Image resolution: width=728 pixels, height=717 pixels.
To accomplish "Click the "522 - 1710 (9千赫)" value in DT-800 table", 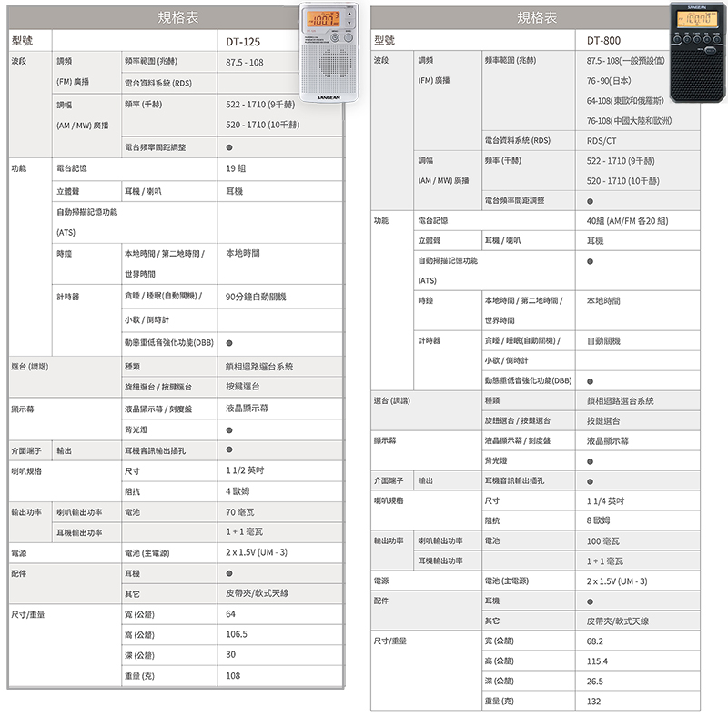I will click(x=621, y=161).
